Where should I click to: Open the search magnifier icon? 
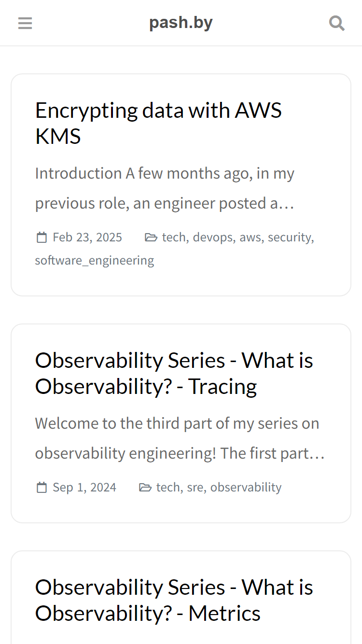coord(336,23)
